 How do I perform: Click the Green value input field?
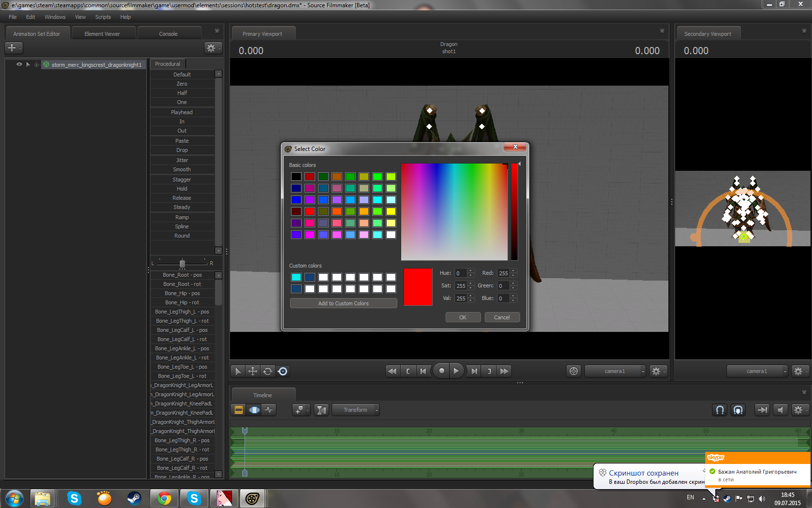[x=503, y=286]
